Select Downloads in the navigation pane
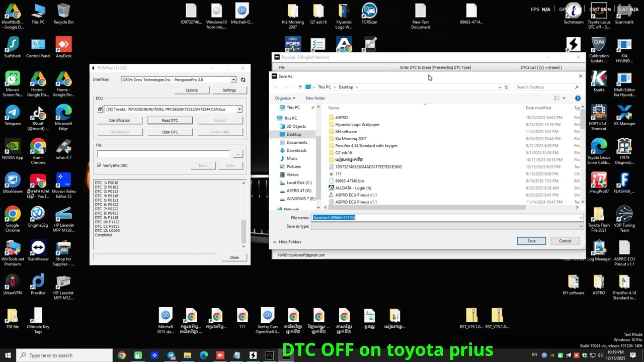The image size is (644, 362). 296,150
